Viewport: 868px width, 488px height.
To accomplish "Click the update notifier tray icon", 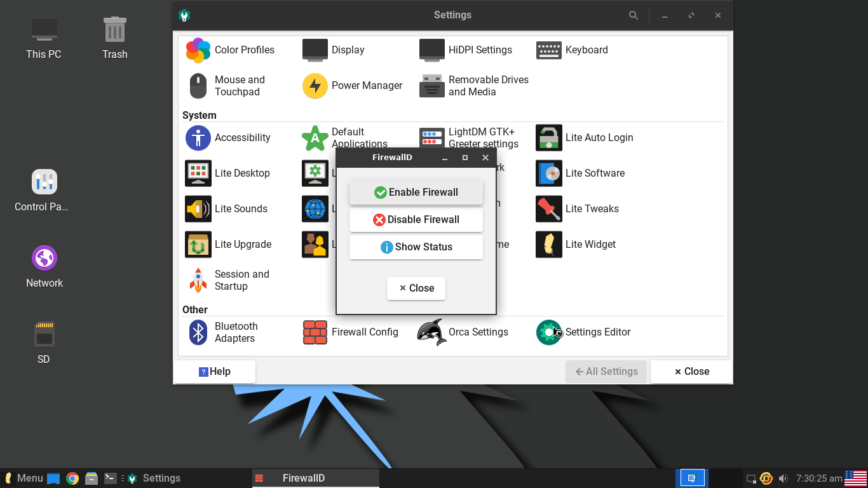I will click(x=766, y=478).
